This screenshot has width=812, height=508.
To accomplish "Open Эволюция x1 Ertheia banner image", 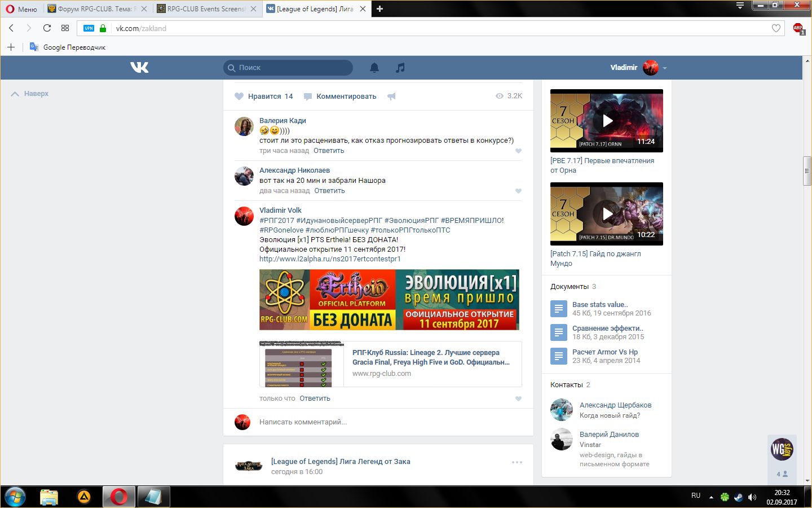I will (389, 300).
